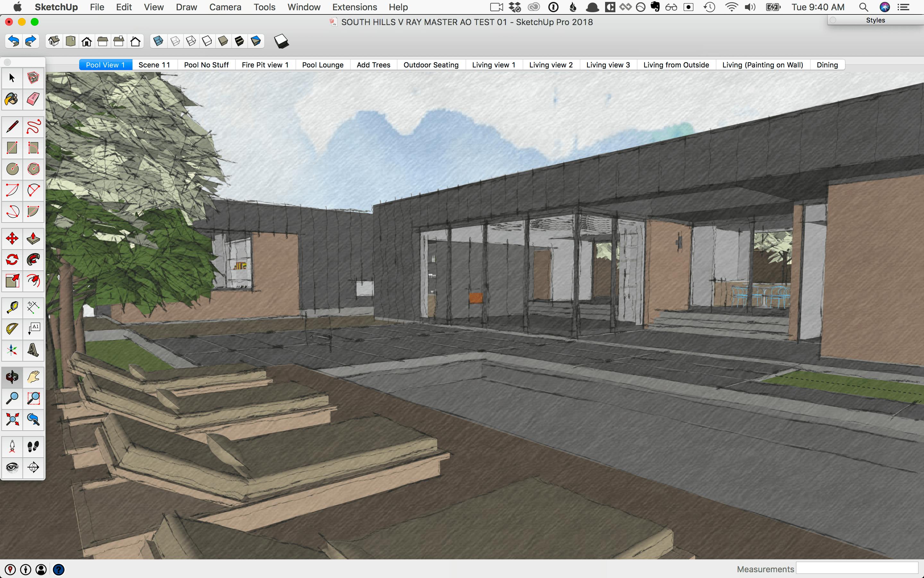Screen dimensions: 924x578
Task: Choose the Freehand tool
Action: pos(34,127)
